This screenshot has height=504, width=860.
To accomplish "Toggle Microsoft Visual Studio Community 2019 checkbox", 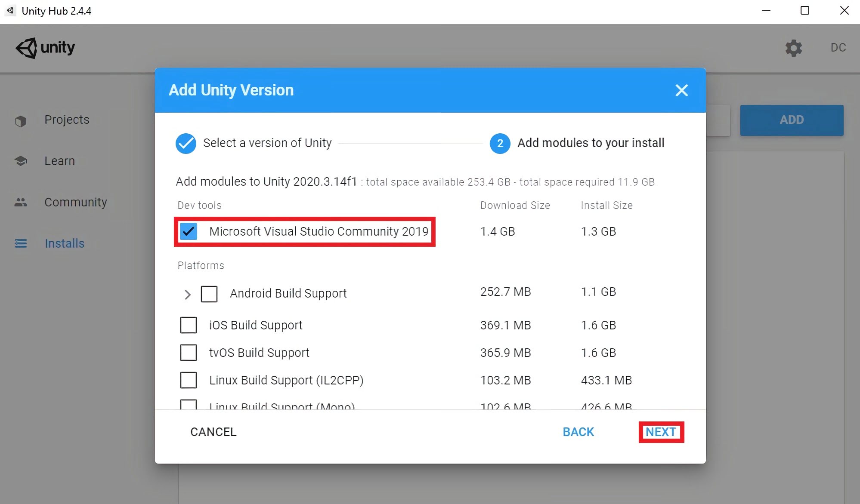I will coord(189,231).
